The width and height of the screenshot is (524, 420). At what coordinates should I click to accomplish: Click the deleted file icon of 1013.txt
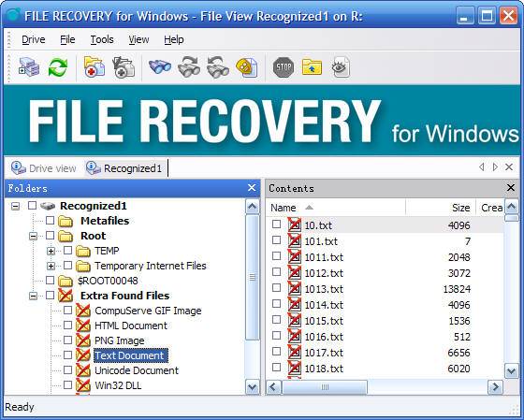pos(295,288)
